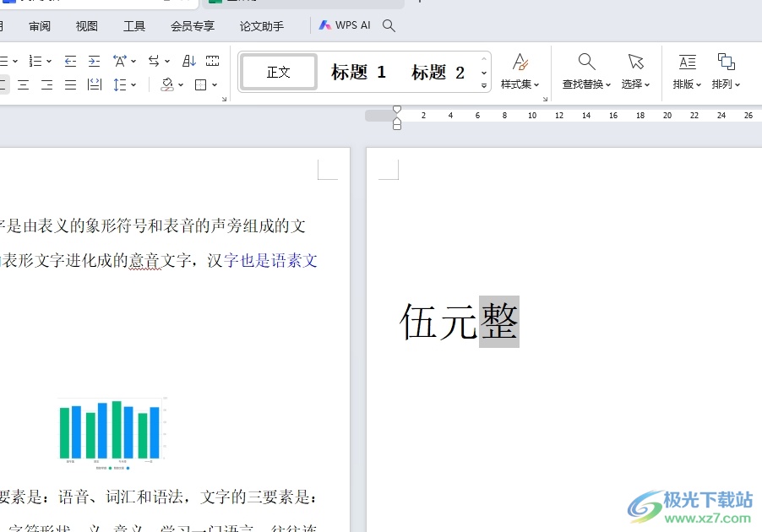Screen dimensions: 762x532
Task: Click the increase indent icon
Action: pos(94,61)
